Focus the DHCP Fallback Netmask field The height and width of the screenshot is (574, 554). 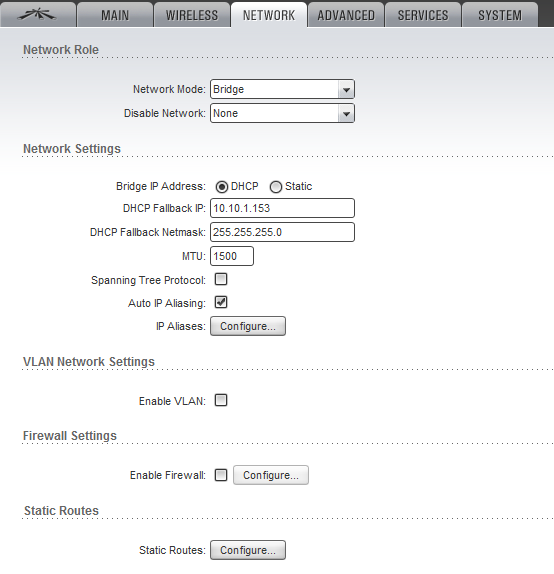(282, 232)
